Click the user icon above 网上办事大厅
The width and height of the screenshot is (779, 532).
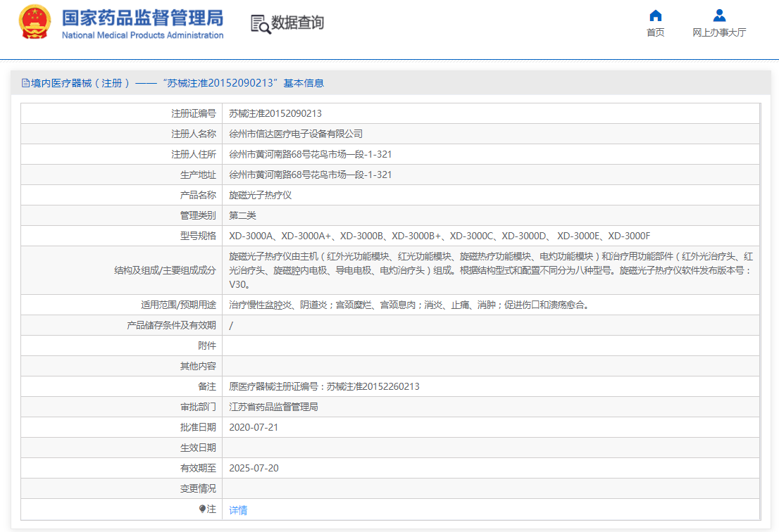718,15
